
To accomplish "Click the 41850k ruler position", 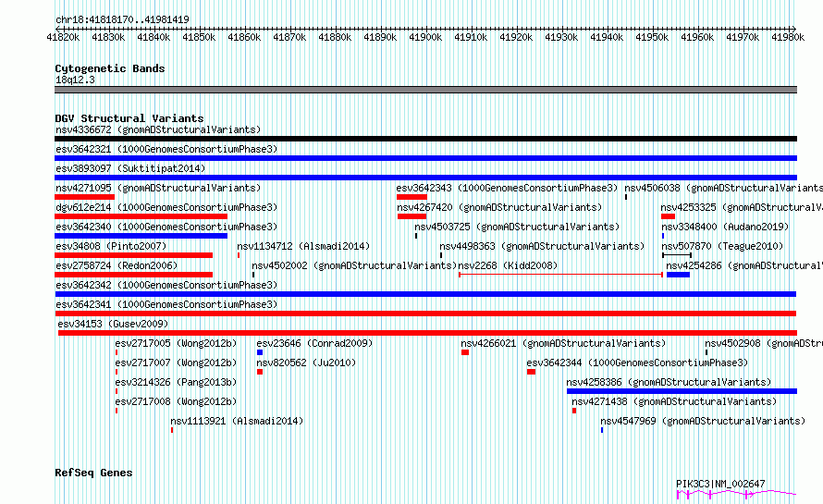I will pos(199,37).
